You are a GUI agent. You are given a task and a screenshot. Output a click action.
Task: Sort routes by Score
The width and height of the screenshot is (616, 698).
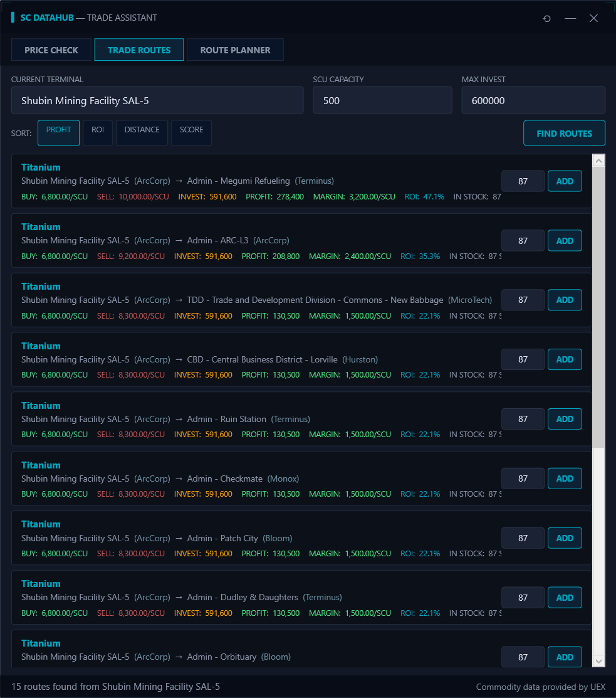191,133
